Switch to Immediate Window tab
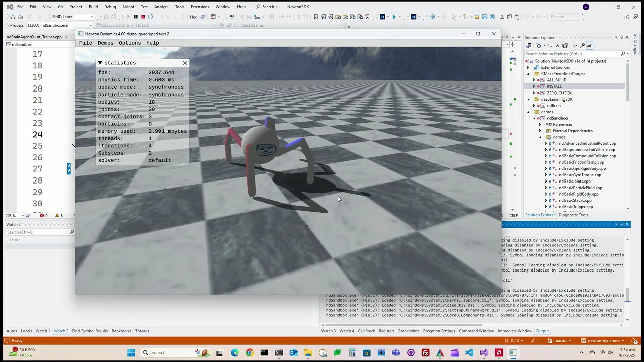Viewport: 644px width, 362px height. coord(515,331)
